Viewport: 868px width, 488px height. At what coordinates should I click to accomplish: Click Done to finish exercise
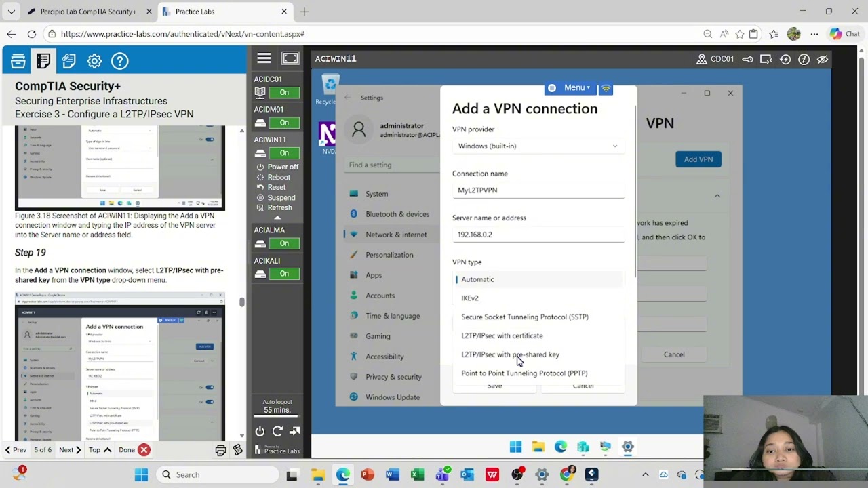point(134,450)
